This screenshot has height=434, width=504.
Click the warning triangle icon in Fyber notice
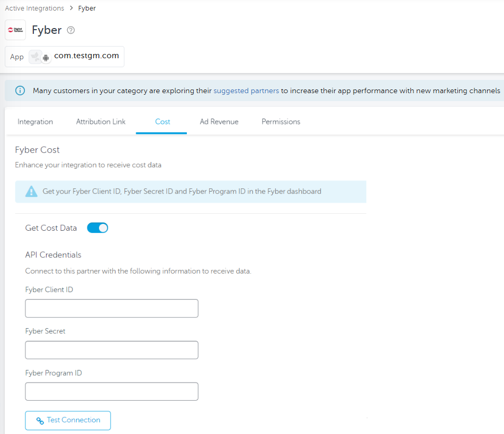click(31, 192)
